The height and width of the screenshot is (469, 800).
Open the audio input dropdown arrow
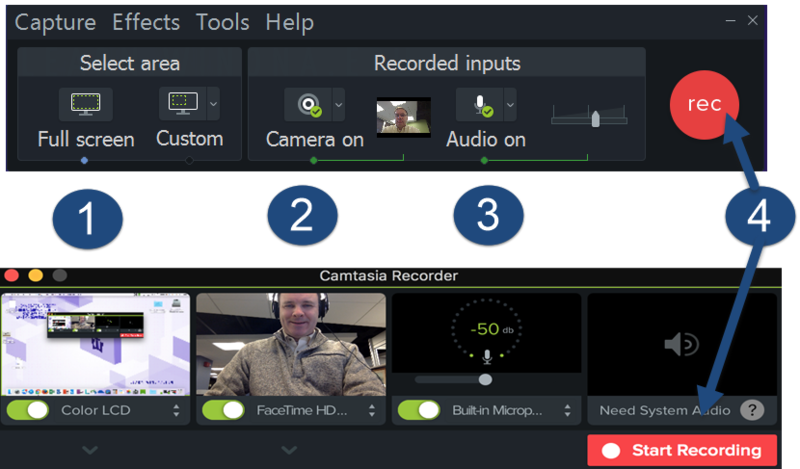click(x=510, y=104)
